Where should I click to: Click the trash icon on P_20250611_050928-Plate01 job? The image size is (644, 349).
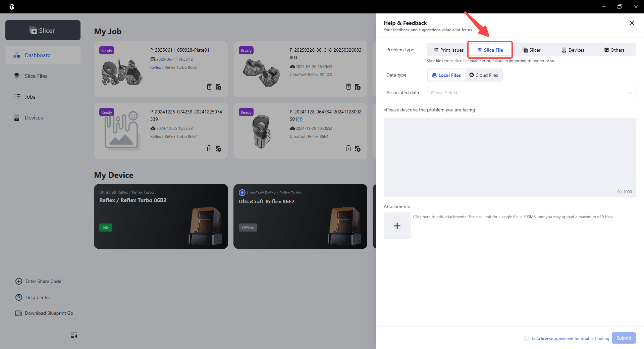coord(209,87)
